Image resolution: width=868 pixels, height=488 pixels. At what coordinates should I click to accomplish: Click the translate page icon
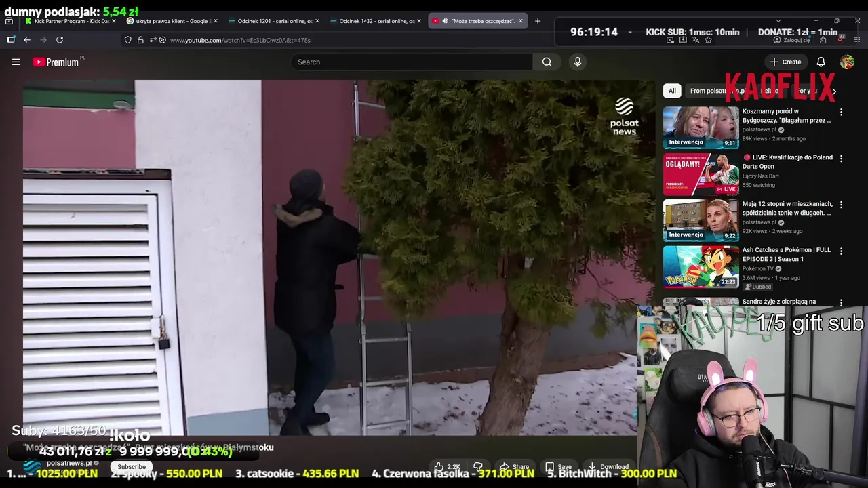tap(695, 40)
